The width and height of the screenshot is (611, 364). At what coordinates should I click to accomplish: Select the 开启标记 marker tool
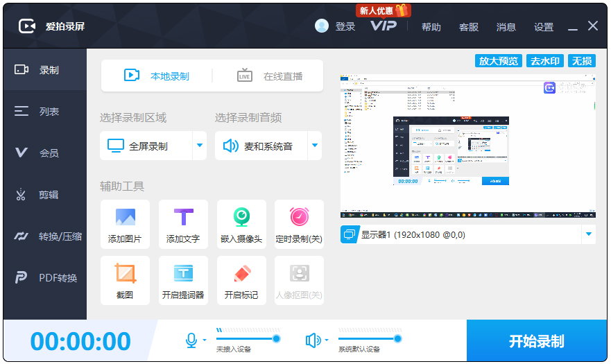(x=241, y=281)
